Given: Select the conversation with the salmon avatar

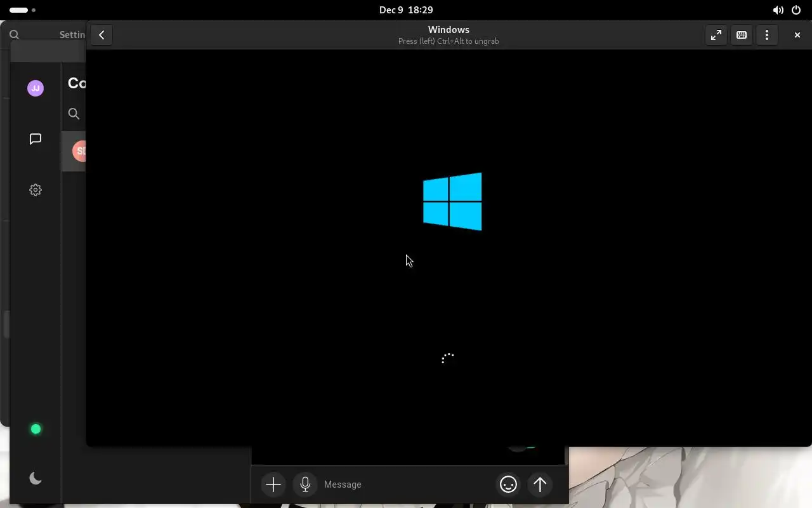Looking at the screenshot, I should 74,151.
